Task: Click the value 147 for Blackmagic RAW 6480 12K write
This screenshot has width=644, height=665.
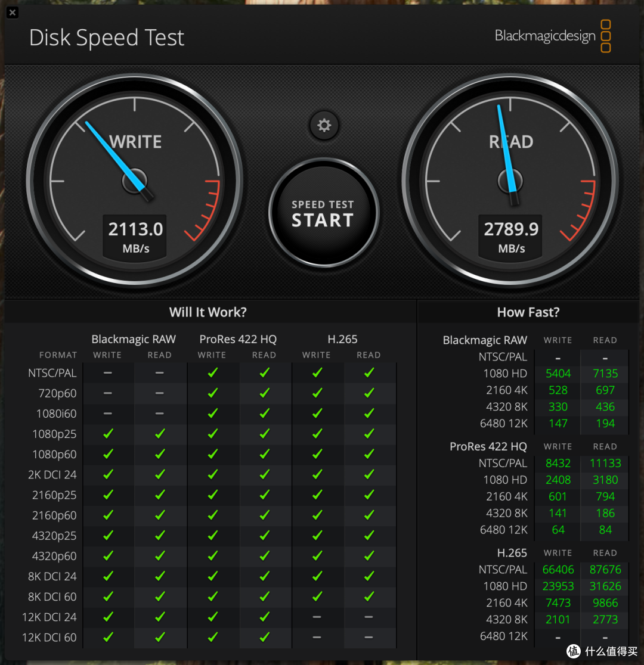Action: click(558, 424)
